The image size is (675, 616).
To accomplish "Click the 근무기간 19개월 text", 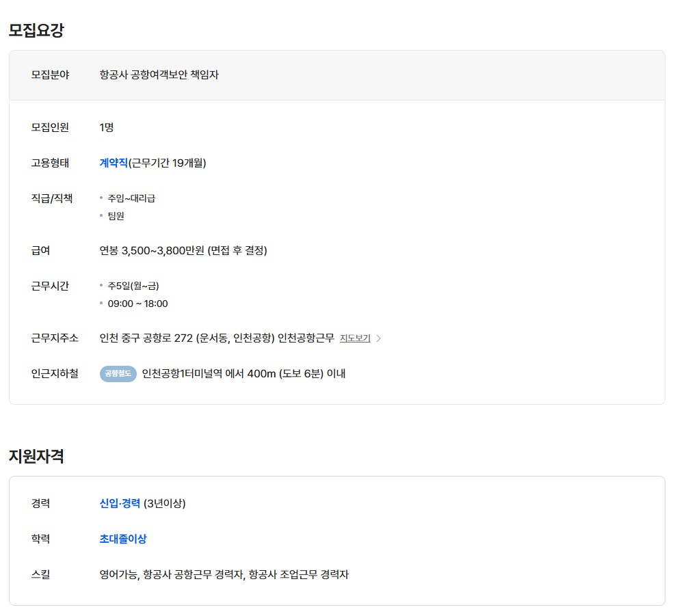I will click(168, 163).
